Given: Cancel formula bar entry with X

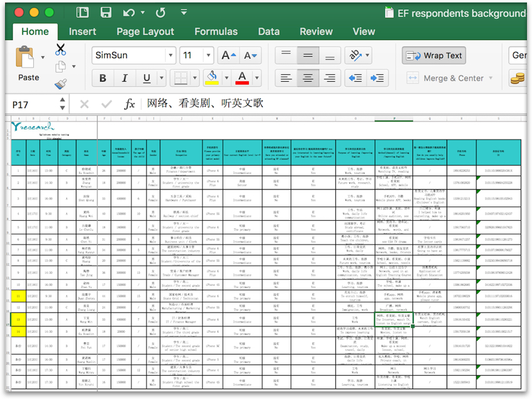Looking at the screenshot, I should coord(84,104).
